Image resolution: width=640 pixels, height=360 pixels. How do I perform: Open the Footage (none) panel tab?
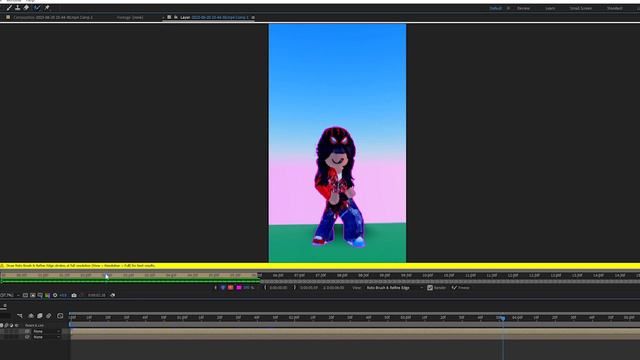[130, 18]
